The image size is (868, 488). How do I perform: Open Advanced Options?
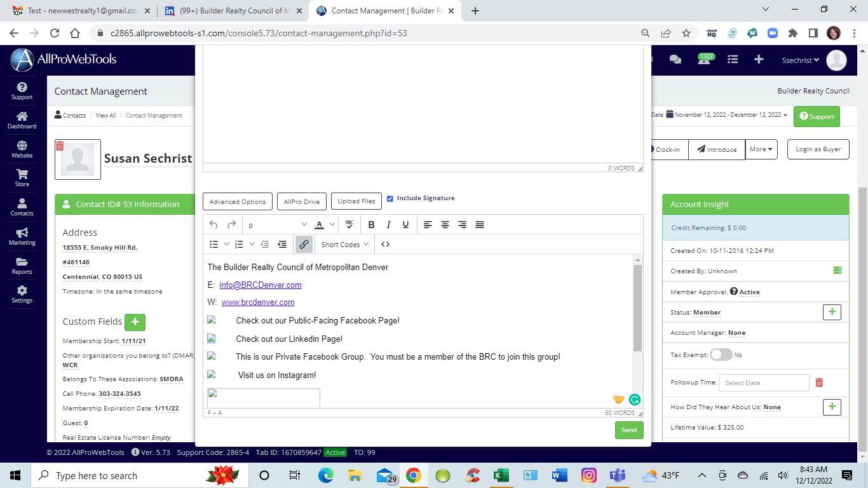point(238,201)
